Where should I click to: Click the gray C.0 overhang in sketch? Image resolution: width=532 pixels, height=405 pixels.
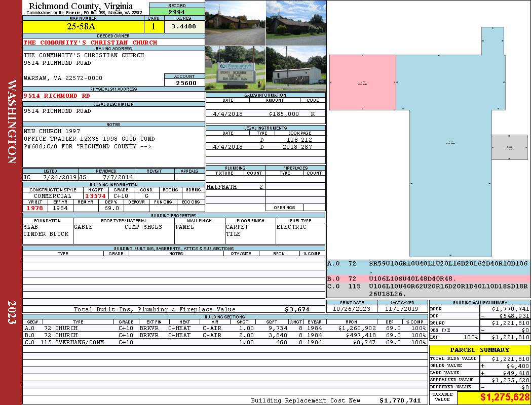tap(509, 147)
